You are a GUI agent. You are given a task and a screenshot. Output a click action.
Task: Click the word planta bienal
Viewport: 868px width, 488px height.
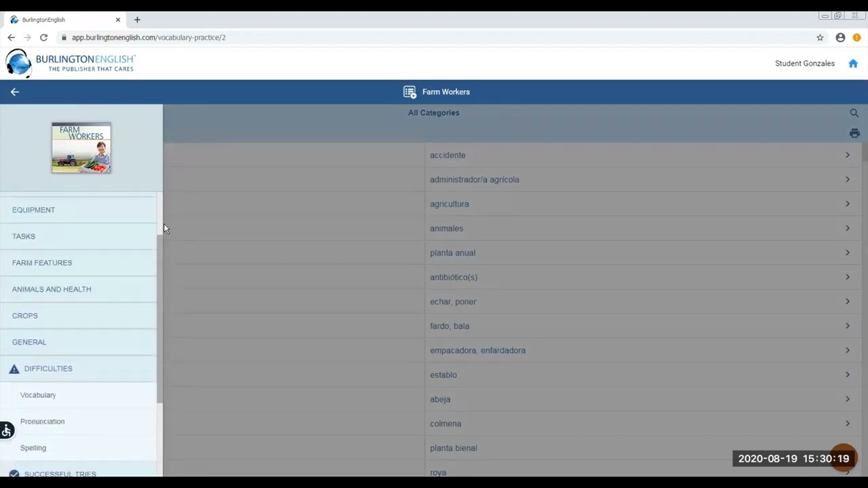453,448
